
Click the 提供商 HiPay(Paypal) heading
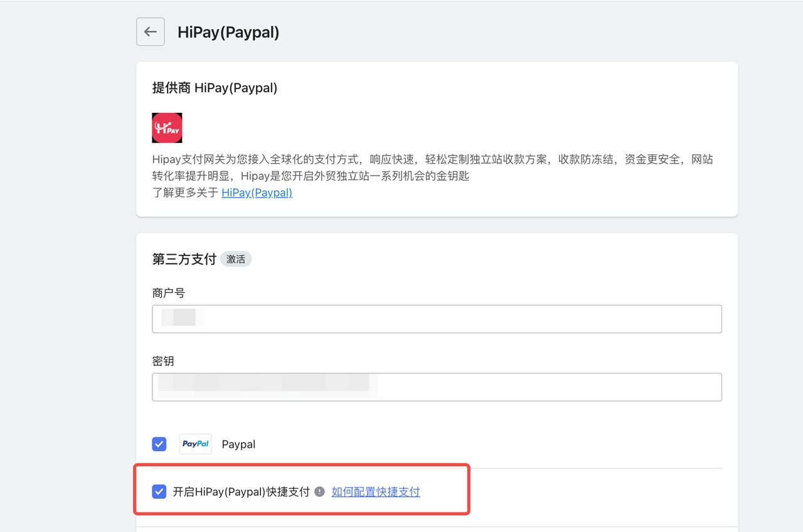[215, 88]
